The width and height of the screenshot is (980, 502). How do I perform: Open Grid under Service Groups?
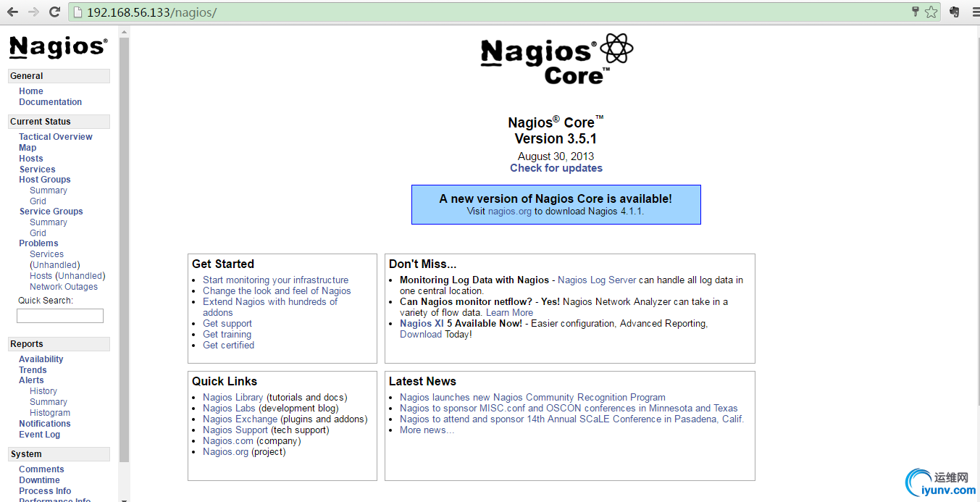[x=38, y=233]
